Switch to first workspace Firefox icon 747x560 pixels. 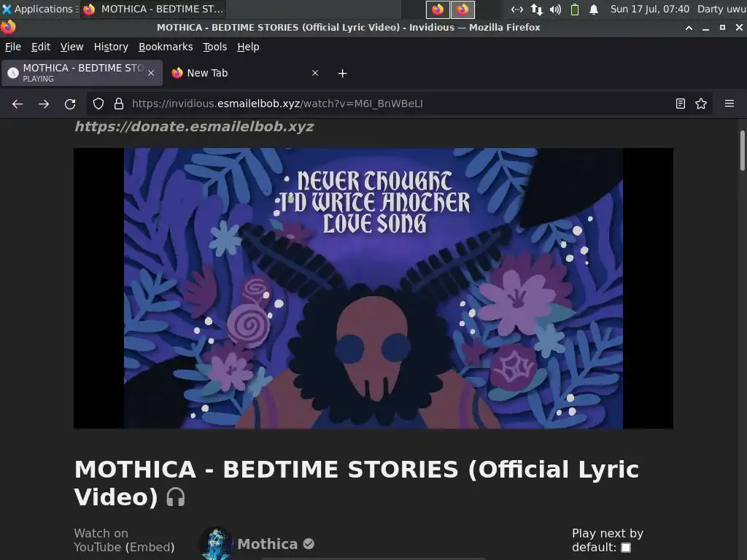438,9
